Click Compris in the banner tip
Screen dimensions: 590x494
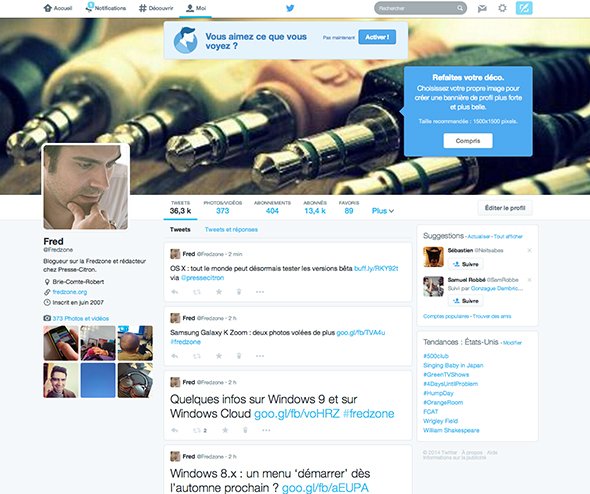click(468, 141)
